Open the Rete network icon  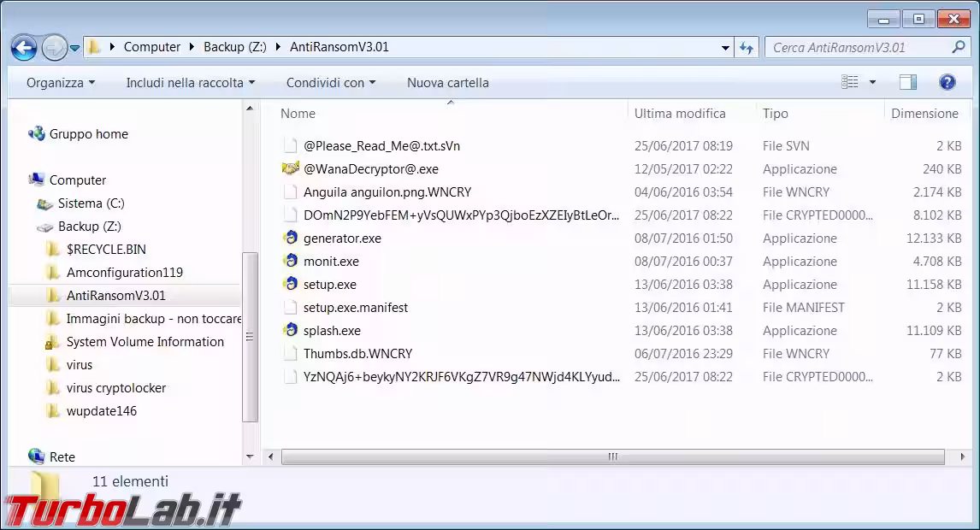(37, 456)
